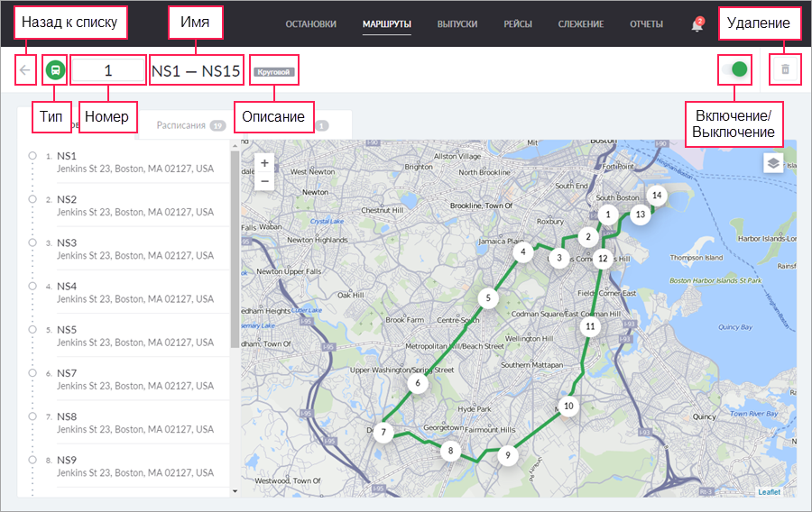Click the circle marker beside NS1
This screenshot has width=812, height=512.
(x=32, y=155)
